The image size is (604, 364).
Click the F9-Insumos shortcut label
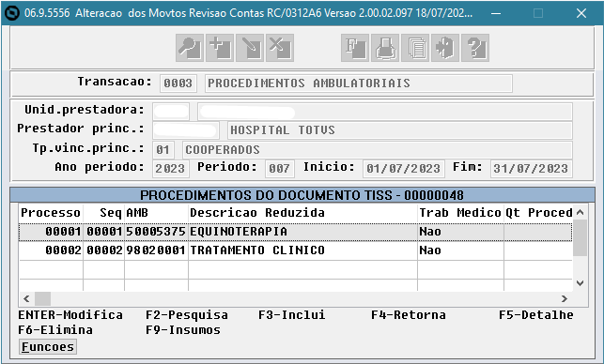[x=183, y=330]
